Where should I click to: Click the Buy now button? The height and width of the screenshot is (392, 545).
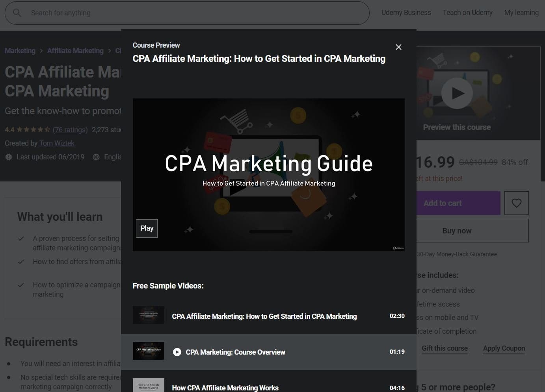(x=456, y=230)
